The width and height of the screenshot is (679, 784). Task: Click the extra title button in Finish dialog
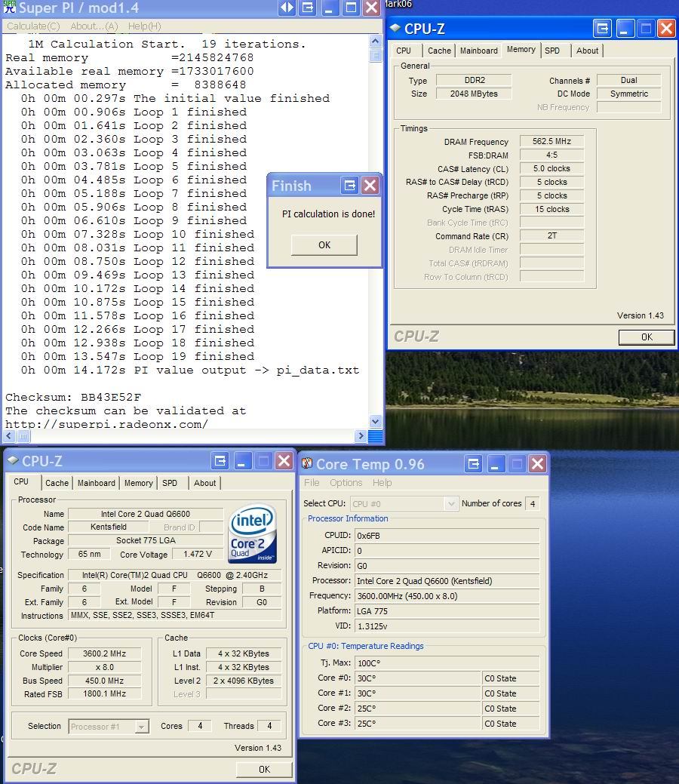pos(349,186)
